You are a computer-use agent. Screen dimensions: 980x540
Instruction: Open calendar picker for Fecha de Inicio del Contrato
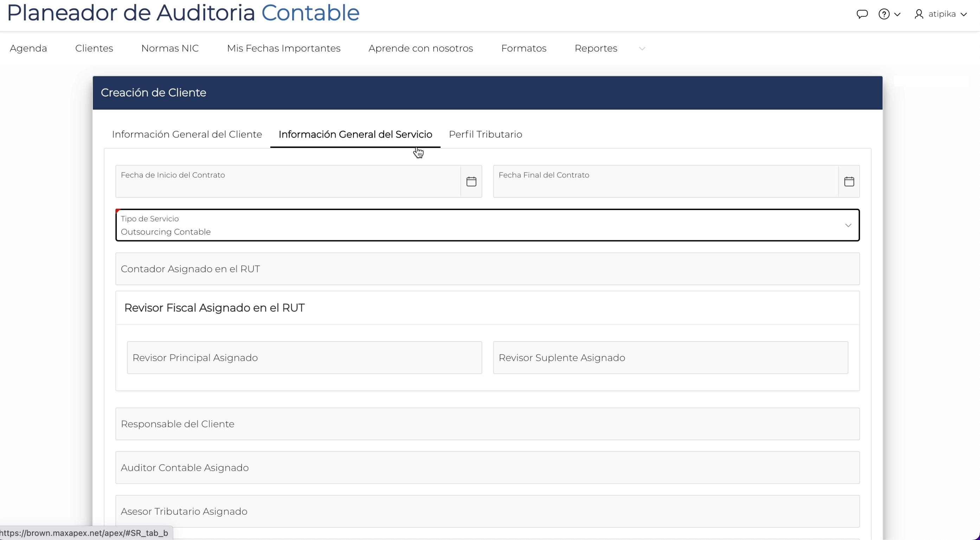coord(471,181)
